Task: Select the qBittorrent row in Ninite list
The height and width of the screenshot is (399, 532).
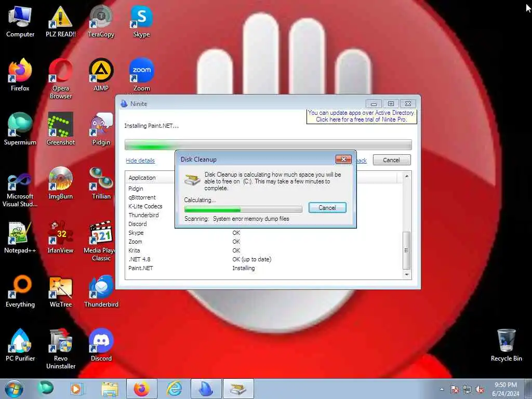Action: click(x=142, y=197)
